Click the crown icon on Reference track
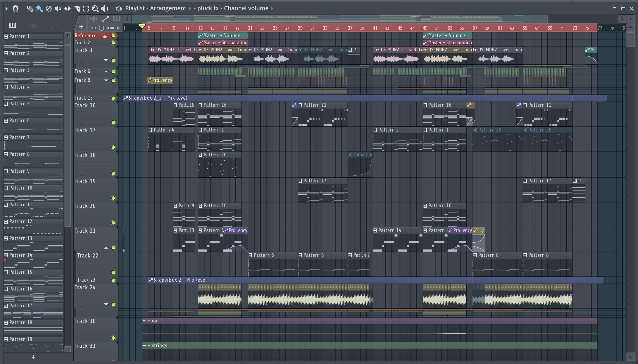 [x=105, y=35]
